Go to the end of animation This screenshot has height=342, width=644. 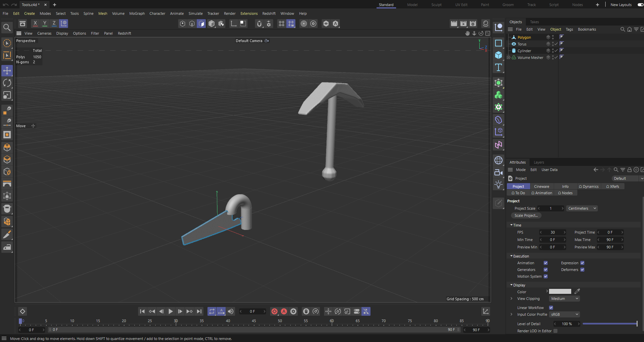(x=199, y=311)
